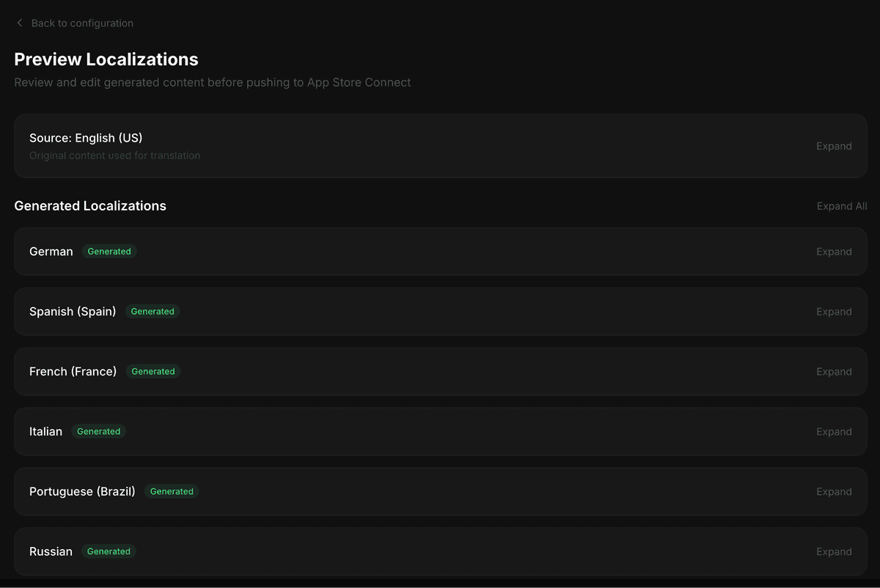Click the German Generated status badge
This screenshot has width=880, height=588.
[109, 251]
